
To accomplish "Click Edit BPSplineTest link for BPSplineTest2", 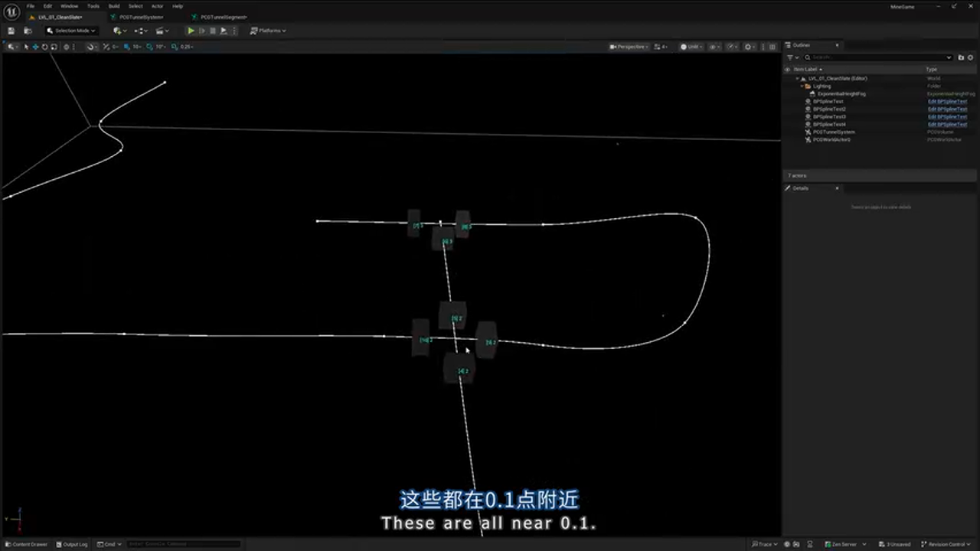I will (x=948, y=109).
